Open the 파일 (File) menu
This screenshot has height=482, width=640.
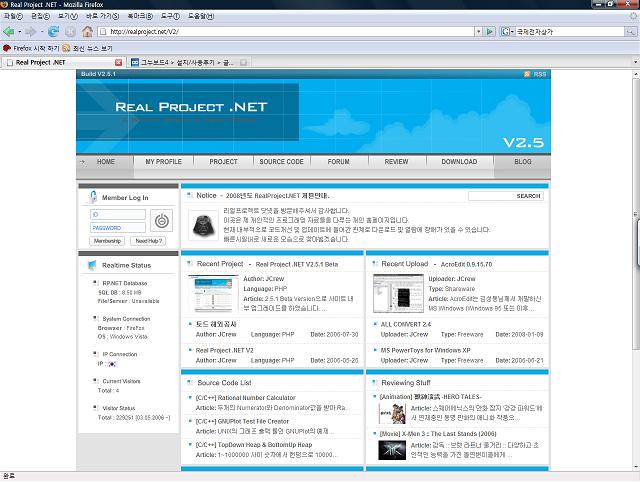click(13, 17)
